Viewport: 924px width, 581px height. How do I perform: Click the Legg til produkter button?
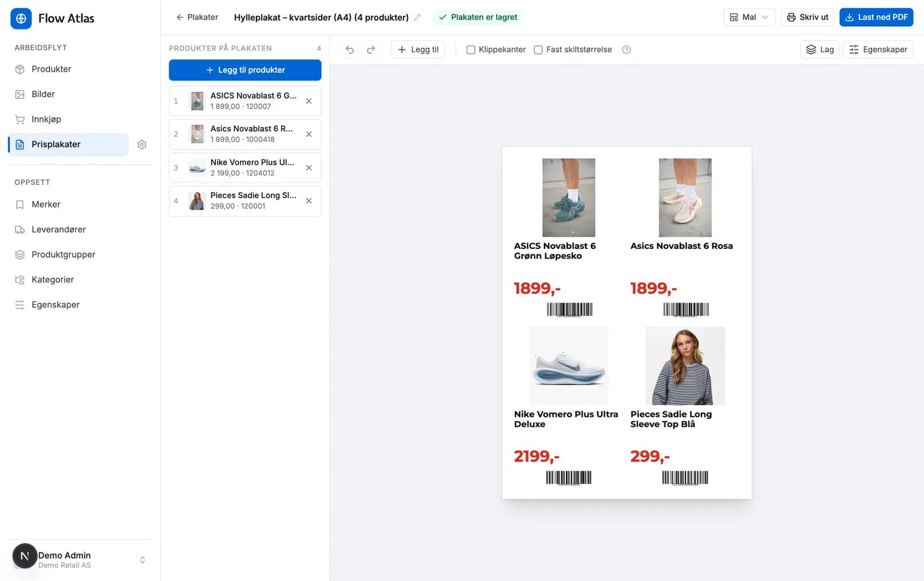click(245, 70)
